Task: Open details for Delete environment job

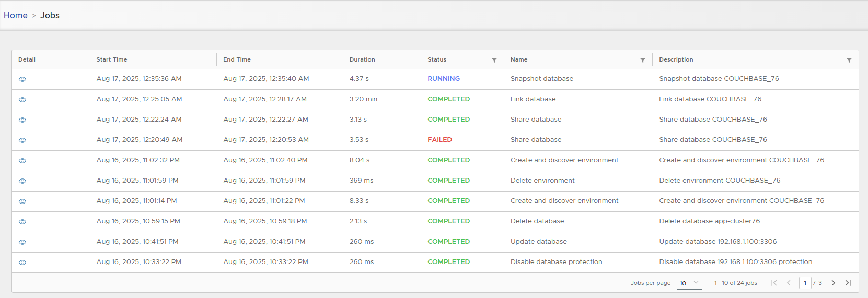Action: pos(22,181)
